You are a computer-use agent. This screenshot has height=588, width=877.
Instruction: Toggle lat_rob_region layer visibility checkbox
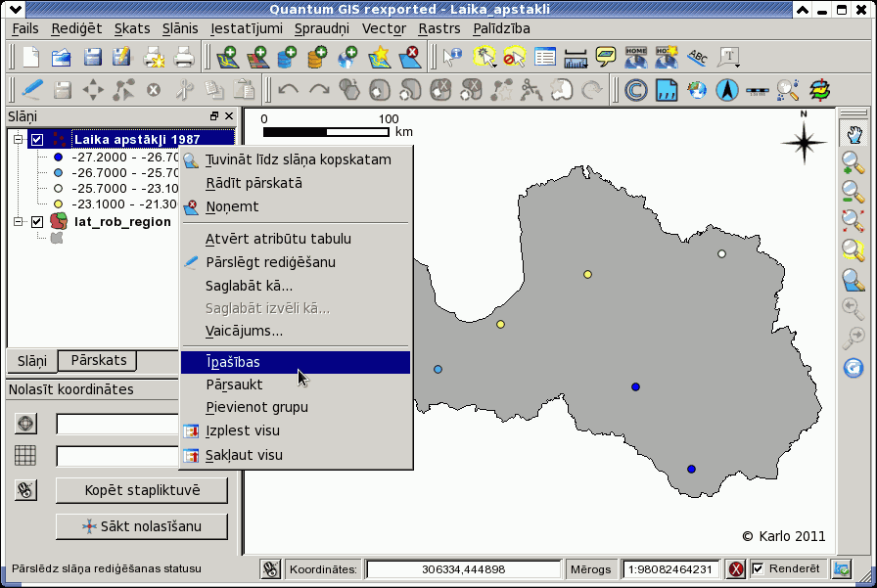point(37,222)
